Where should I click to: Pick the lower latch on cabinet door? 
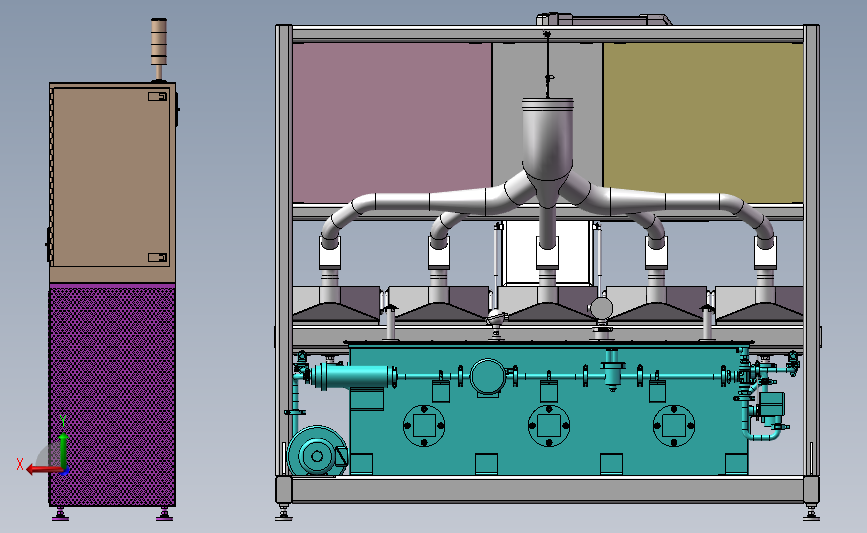(158, 257)
